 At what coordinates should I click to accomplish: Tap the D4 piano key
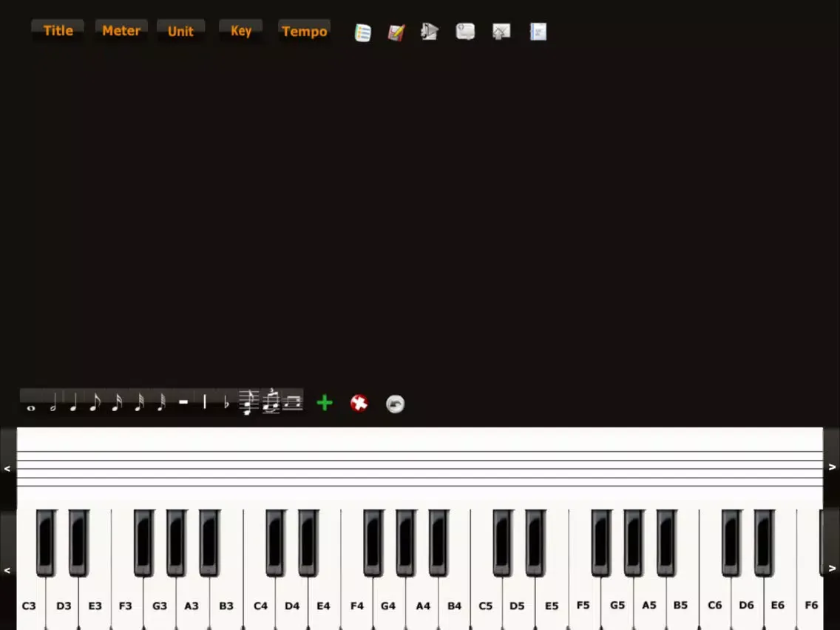coord(292,606)
